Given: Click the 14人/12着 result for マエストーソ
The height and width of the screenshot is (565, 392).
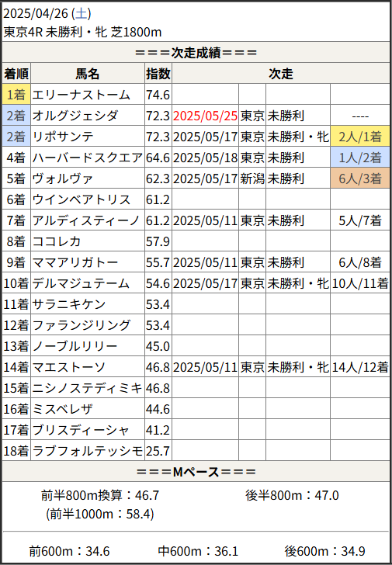Looking at the screenshot, I should (x=360, y=367).
